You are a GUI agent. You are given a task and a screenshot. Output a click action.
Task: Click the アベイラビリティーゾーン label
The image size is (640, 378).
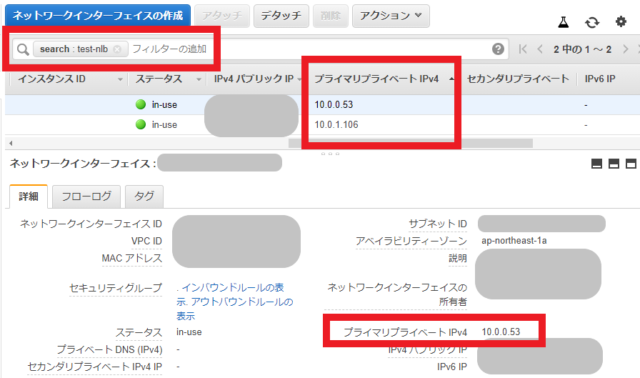[x=411, y=241]
